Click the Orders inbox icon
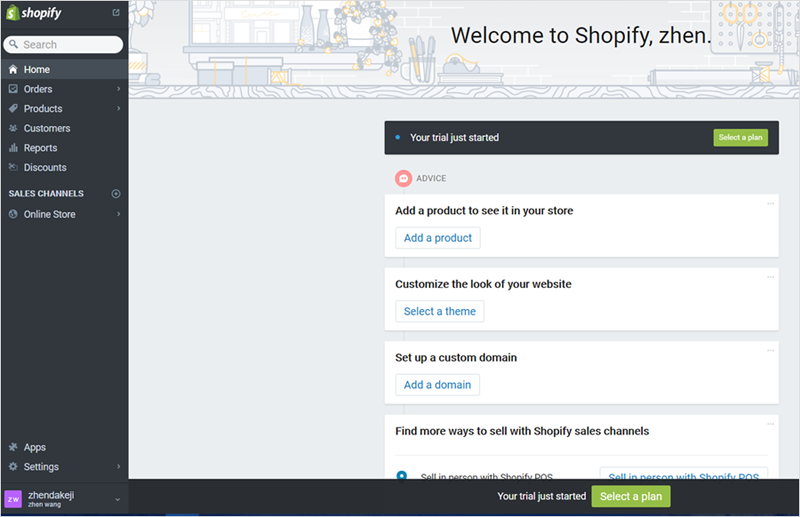Screen dimensions: 800x517 tap(13, 89)
